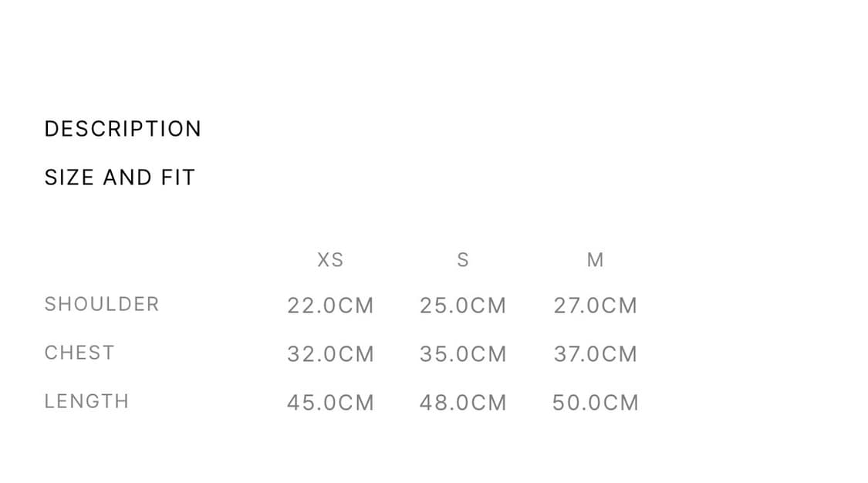Expand the DESCRIPTION section
The image size is (868, 483).
(123, 129)
